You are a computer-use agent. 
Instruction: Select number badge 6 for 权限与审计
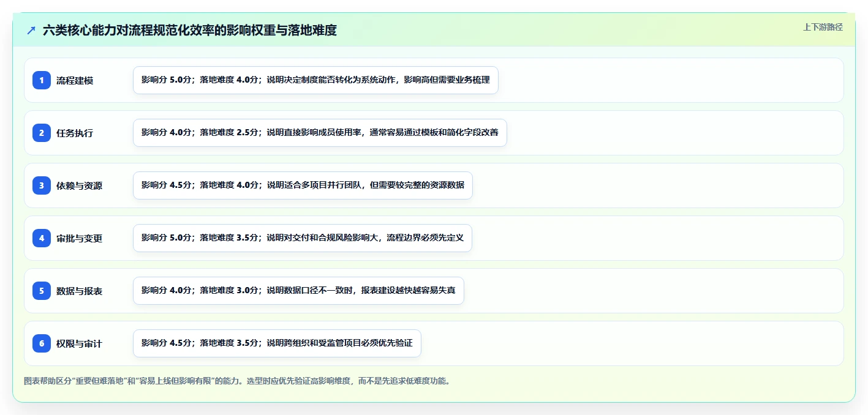pyautogui.click(x=42, y=343)
